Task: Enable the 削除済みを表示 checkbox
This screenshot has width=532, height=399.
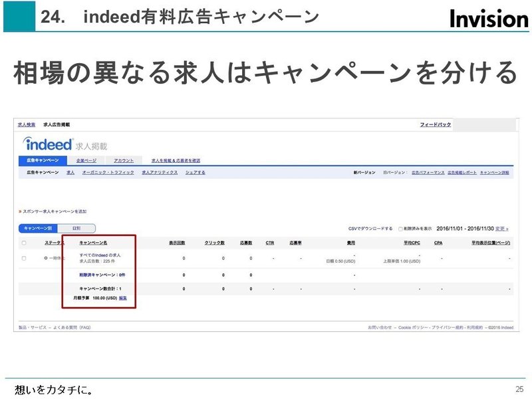Action: (400, 229)
